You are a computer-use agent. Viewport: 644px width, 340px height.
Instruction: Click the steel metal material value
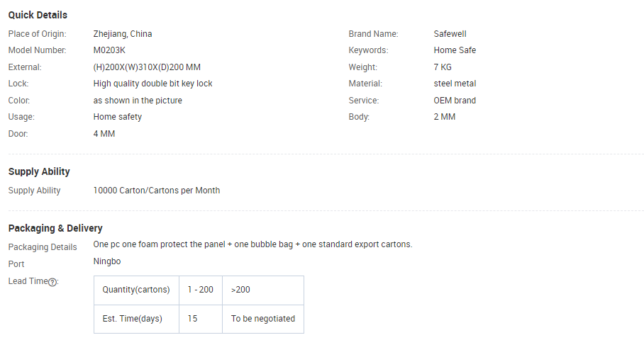pos(455,84)
